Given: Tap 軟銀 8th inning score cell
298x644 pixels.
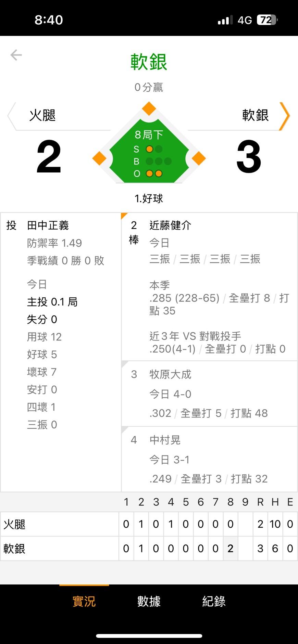Looking at the screenshot, I should [231, 549].
